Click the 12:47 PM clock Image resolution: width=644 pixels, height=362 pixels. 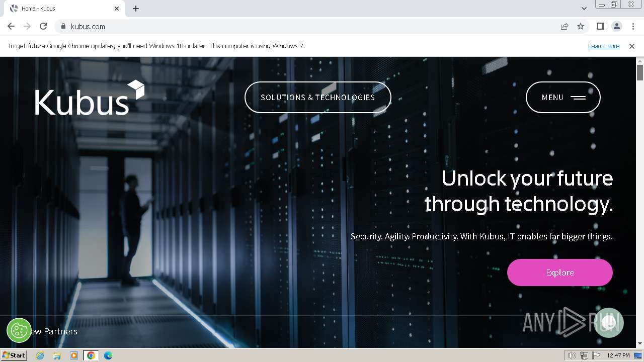(x=618, y=355)
